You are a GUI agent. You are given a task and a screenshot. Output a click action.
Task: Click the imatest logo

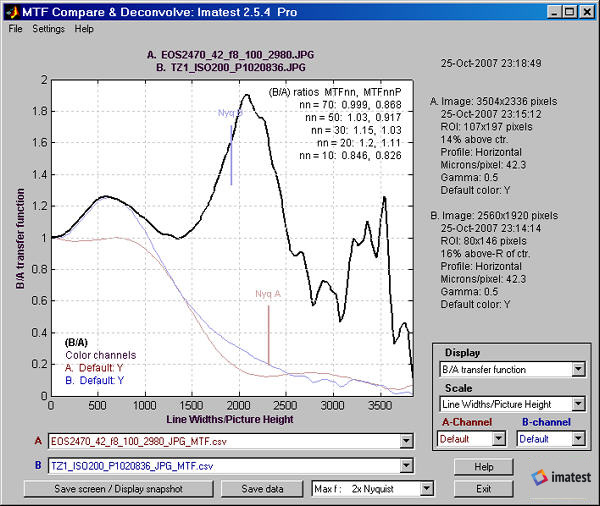(561, 477)
